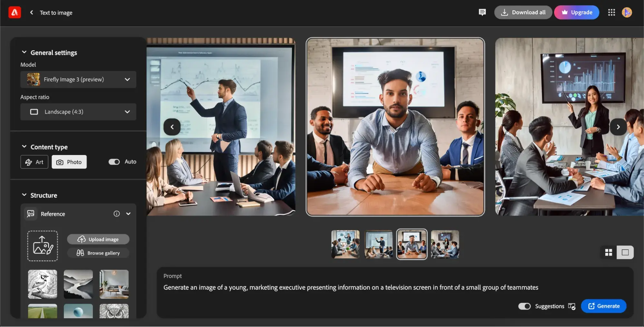
Task: Click the large center generated image
Action: [395, 127]
